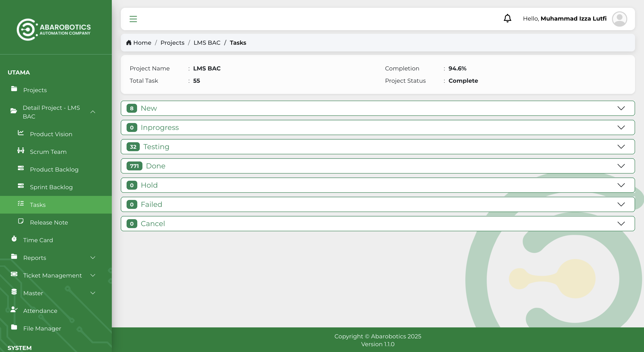The height and width of the screenshot is (352, 644).
Task: Expand the Inprogress section chevron
Action: tap(621, 127)
